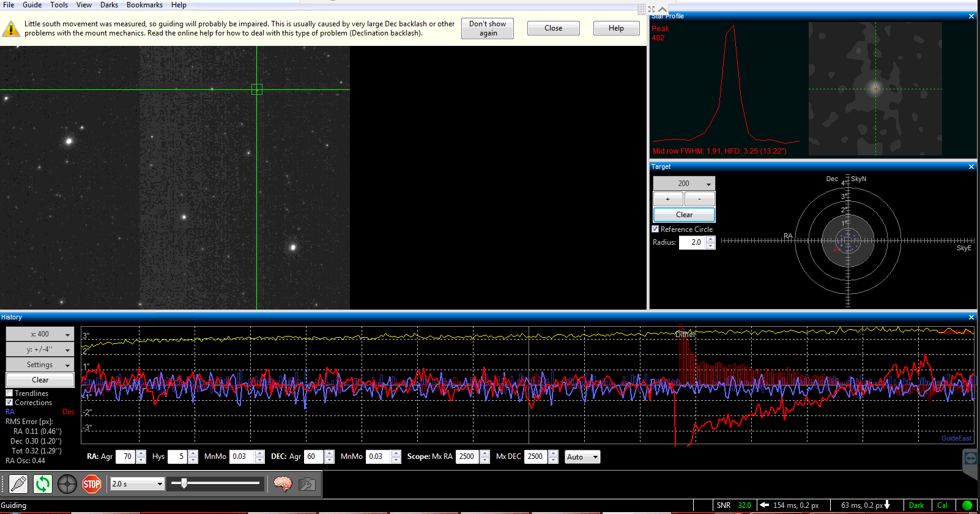Click the Radius input field

692,242
